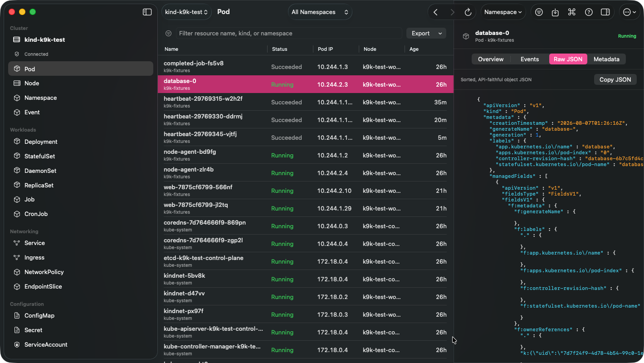Open the kind-k9k-test context selector

coord(186,12)
